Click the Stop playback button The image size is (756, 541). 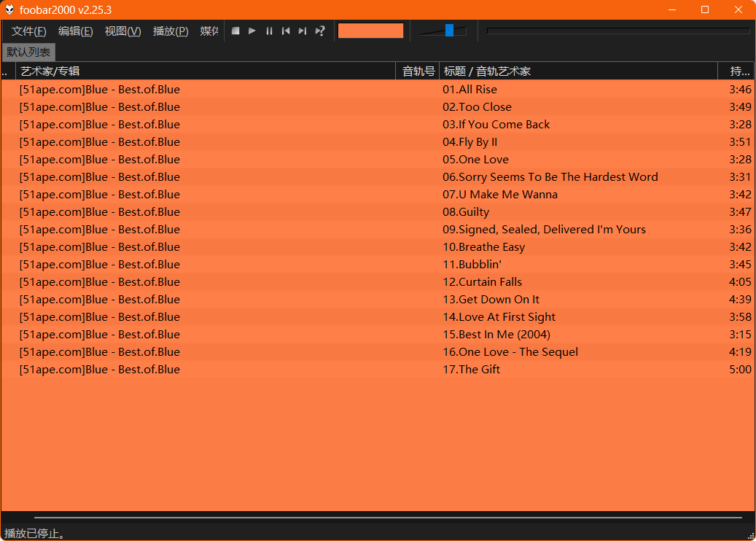pos(235,31)
